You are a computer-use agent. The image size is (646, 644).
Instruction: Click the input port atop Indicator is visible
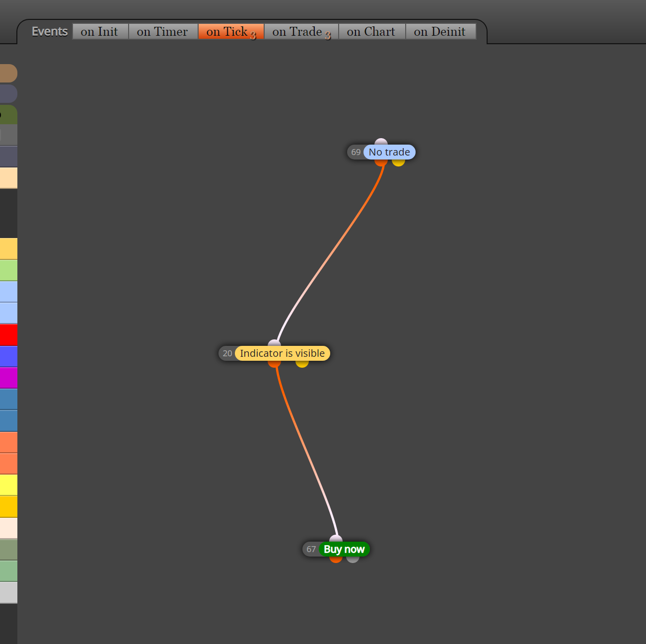274,343
